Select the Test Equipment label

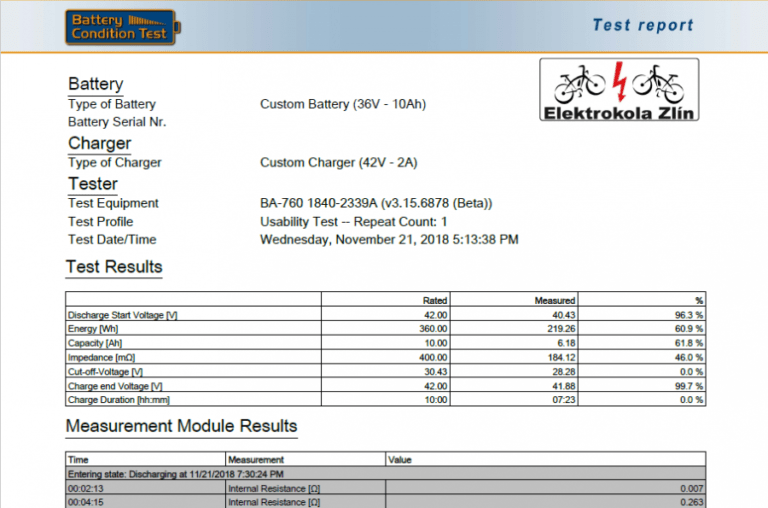[x=113, y=203]
